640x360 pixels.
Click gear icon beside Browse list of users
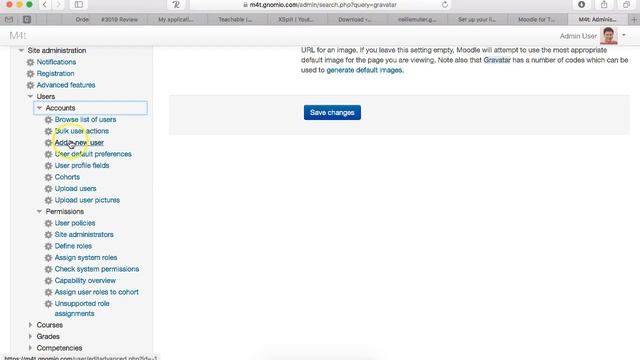tap(48, 120)
